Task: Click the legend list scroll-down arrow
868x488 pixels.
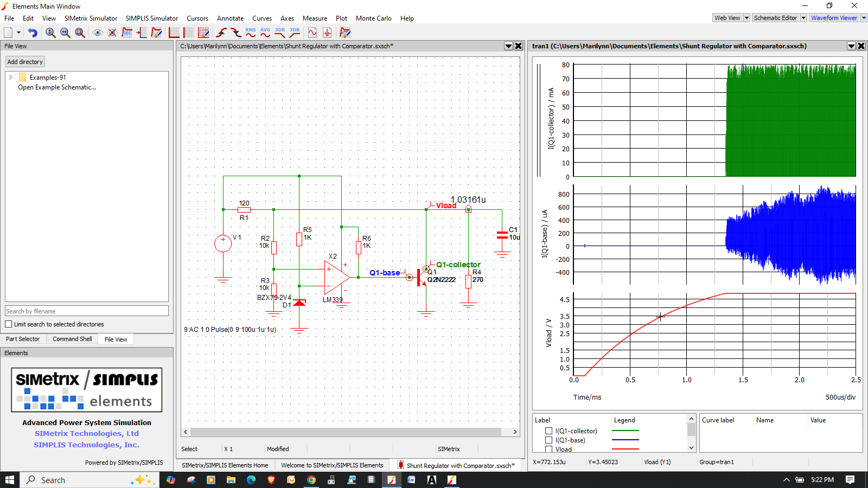Action: [x=691, y=448]
